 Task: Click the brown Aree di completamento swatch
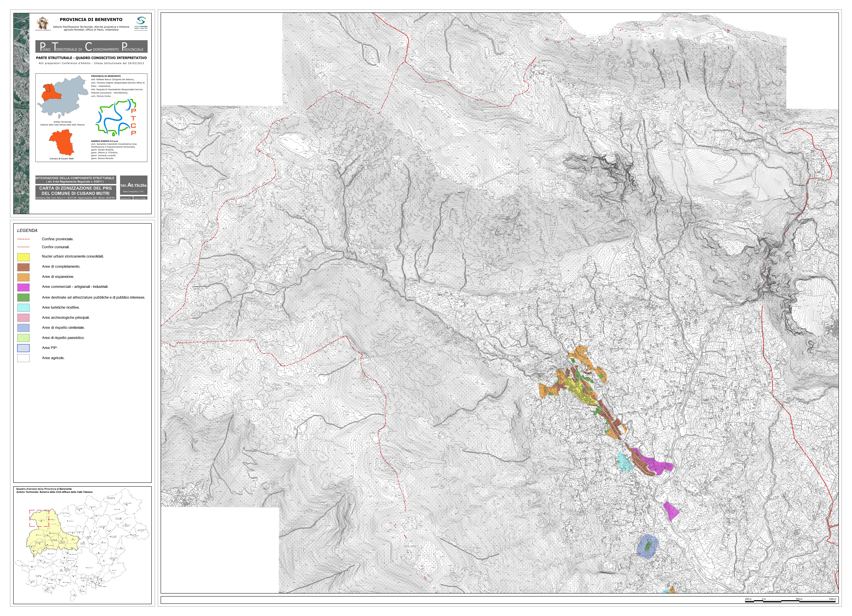tap(23, 267)
